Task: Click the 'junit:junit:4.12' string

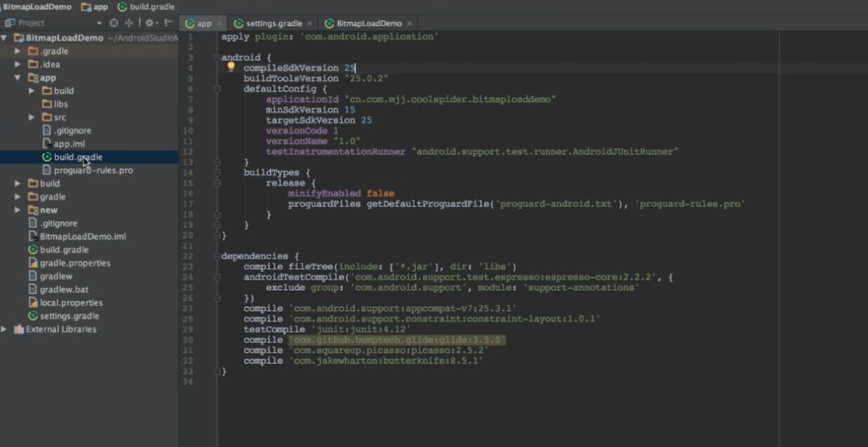Action: coord(361,330)
